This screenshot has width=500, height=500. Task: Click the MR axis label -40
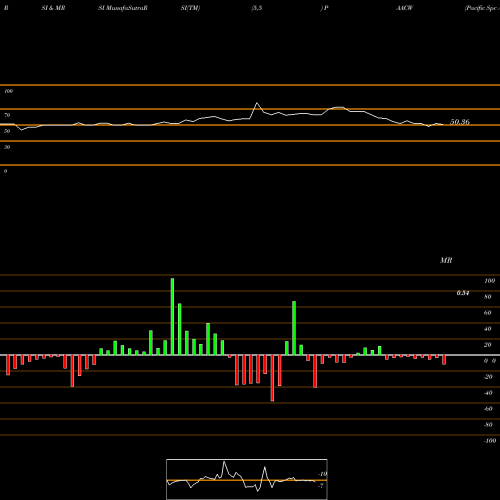[488, 393]
